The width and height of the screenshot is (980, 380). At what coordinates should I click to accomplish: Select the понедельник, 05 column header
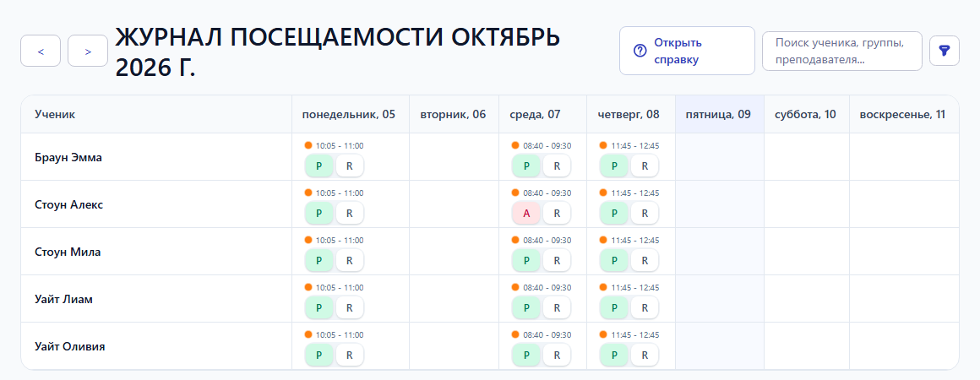pos(350,114)
